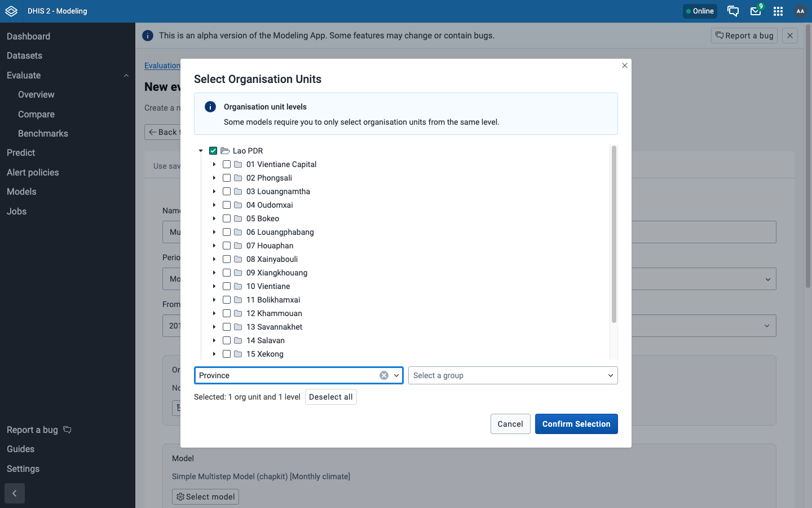Click the folder icon for 05 Bokeo
This screenshot has height=508, width=812.
(x=238, y=218)
